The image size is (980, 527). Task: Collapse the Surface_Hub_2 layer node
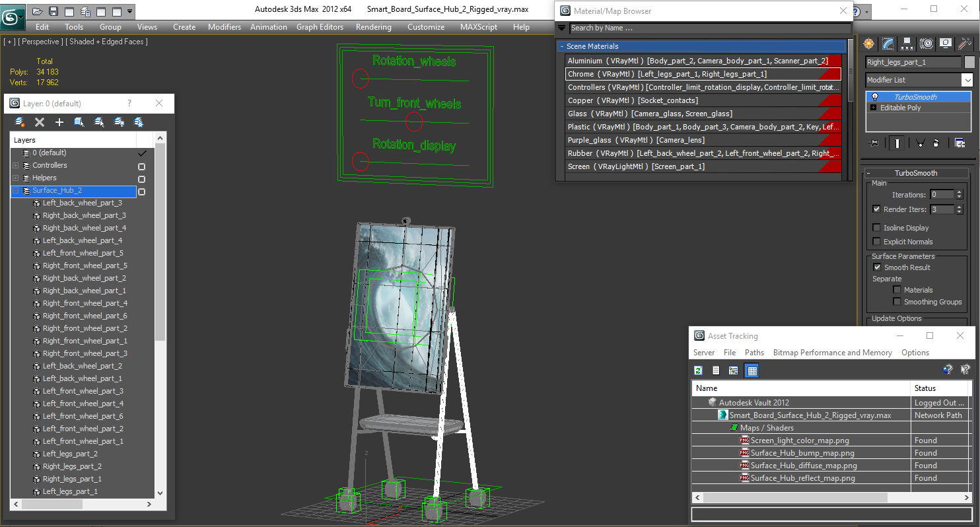point(16,191)
